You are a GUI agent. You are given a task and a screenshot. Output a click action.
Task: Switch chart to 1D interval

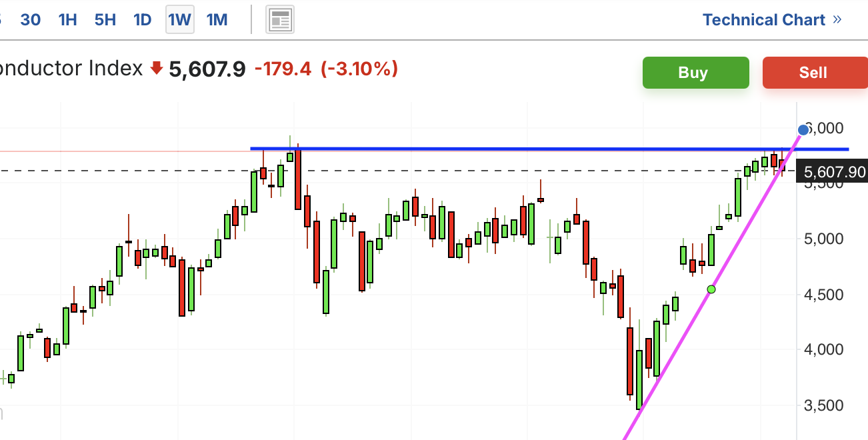pyautogui.click(x=143, y=20)
